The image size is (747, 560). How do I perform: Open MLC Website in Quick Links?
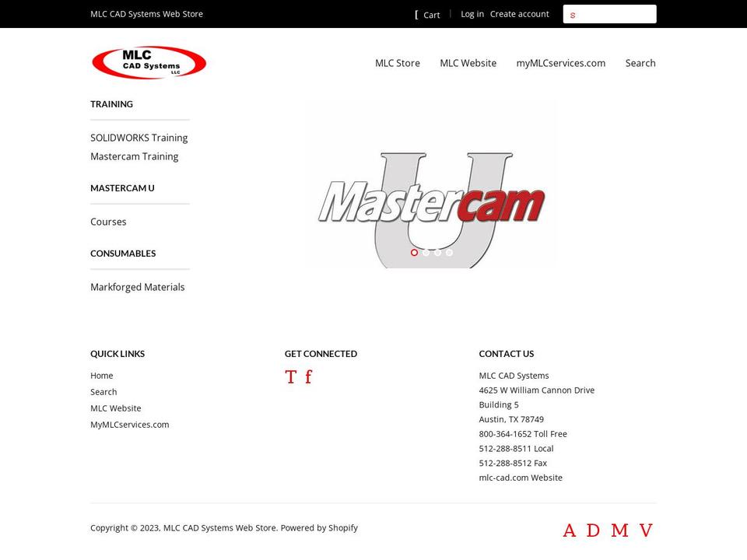(x=116, y=408)
